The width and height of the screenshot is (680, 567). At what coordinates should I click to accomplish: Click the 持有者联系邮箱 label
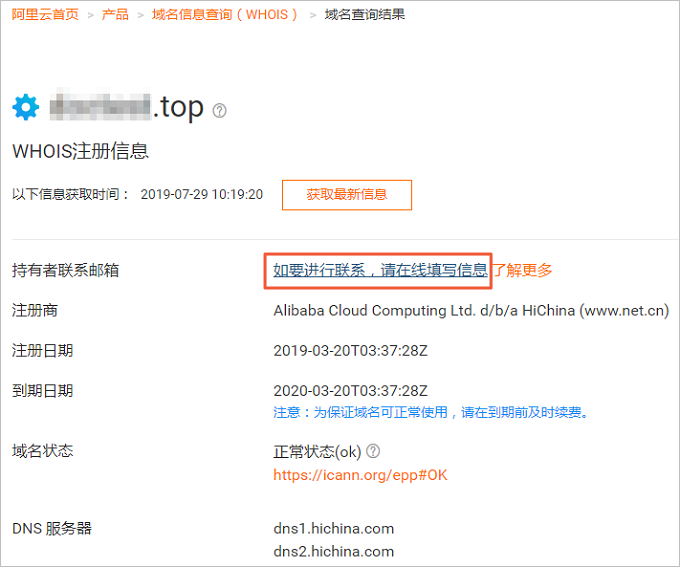[x=65, y=270]
